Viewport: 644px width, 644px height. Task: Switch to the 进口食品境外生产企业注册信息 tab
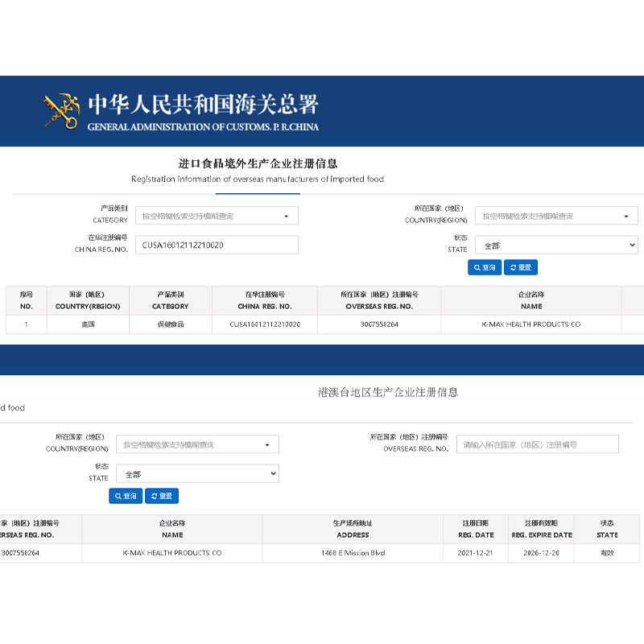[x=258, y=163]
